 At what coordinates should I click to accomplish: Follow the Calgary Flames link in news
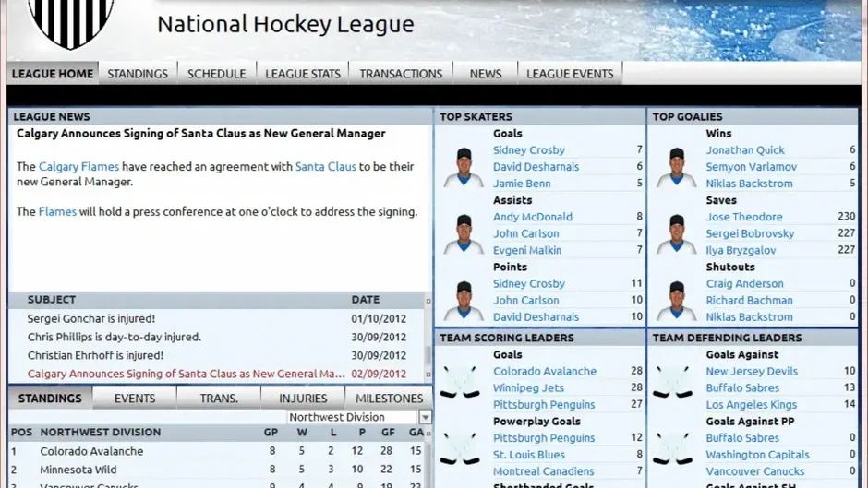click(x=78, y=167)
